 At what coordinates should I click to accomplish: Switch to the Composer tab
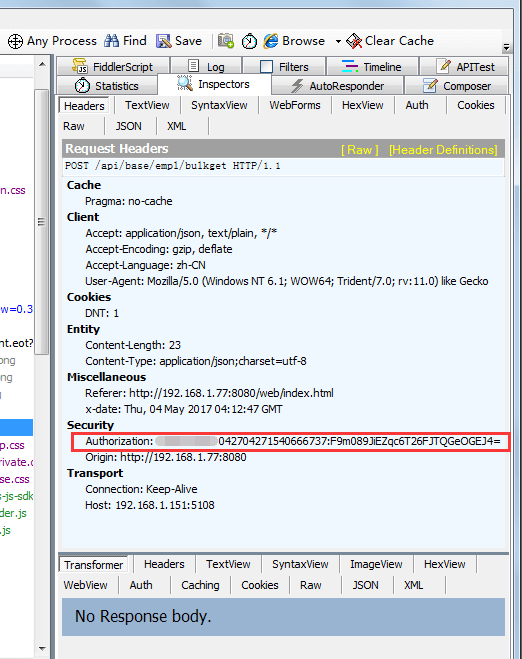tap(456, 86)
